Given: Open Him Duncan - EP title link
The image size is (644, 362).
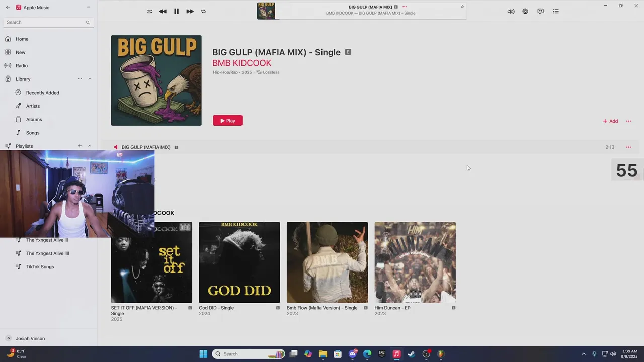Looking at the screenshot, I should [392, 308].
